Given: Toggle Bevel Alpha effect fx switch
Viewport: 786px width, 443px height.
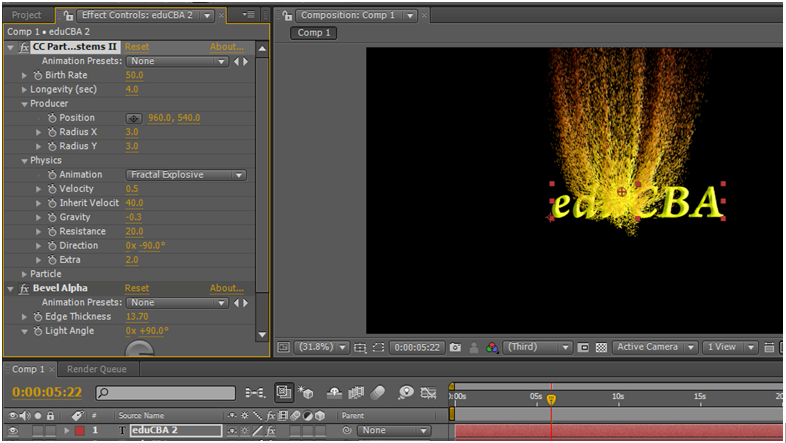Looking at the screenshot, I should tap(24, 289).
